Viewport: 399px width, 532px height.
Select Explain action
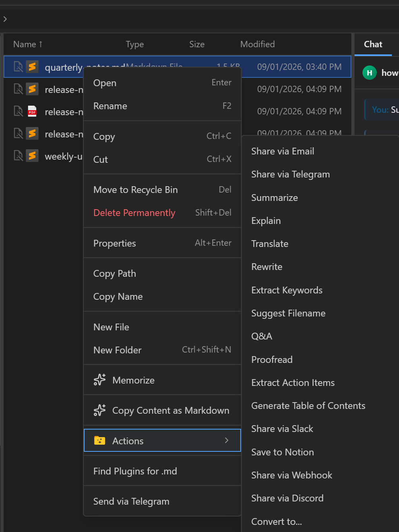[x=320, y=220]
